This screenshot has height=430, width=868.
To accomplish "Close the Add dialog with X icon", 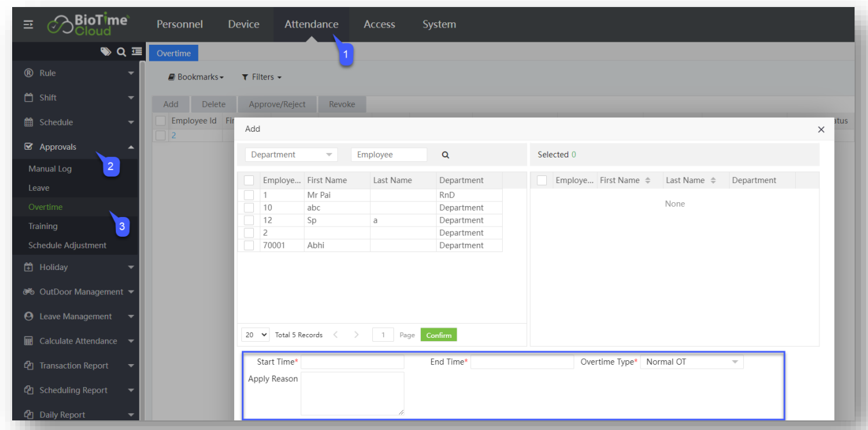I will 821,129.
